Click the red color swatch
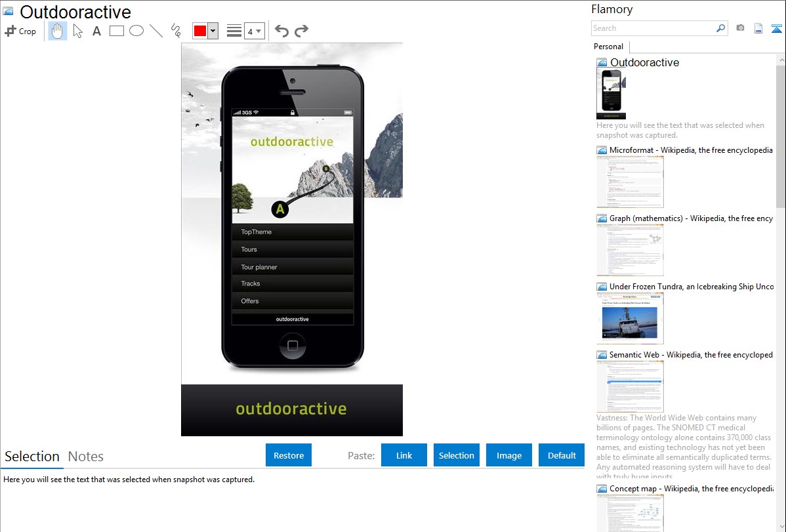 tap(200, 31)
